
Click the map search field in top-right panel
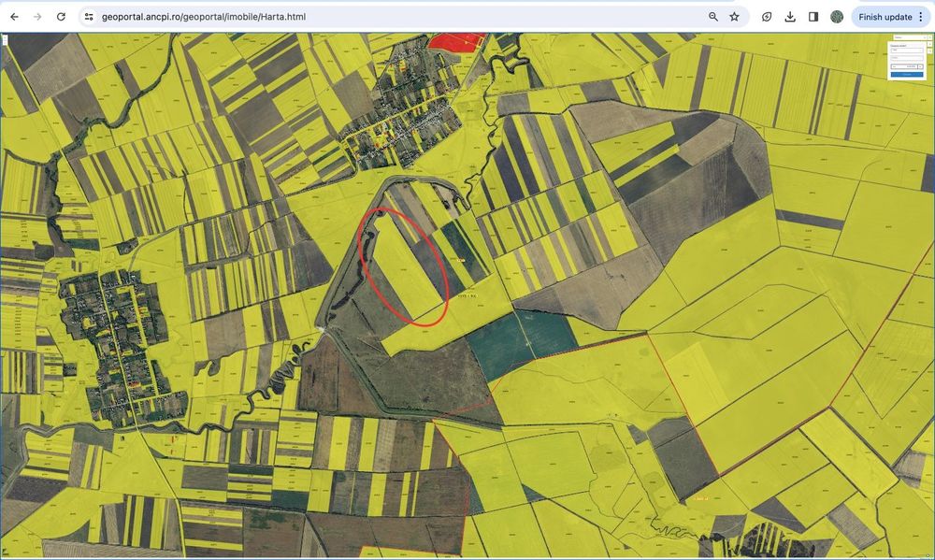(910, 37)
